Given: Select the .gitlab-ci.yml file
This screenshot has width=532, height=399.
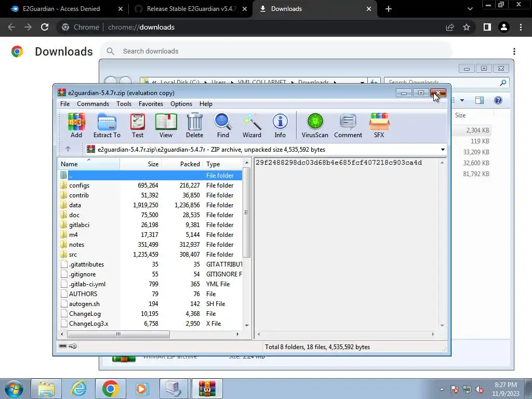Looking at the screenshot, I should pos(150,284).
